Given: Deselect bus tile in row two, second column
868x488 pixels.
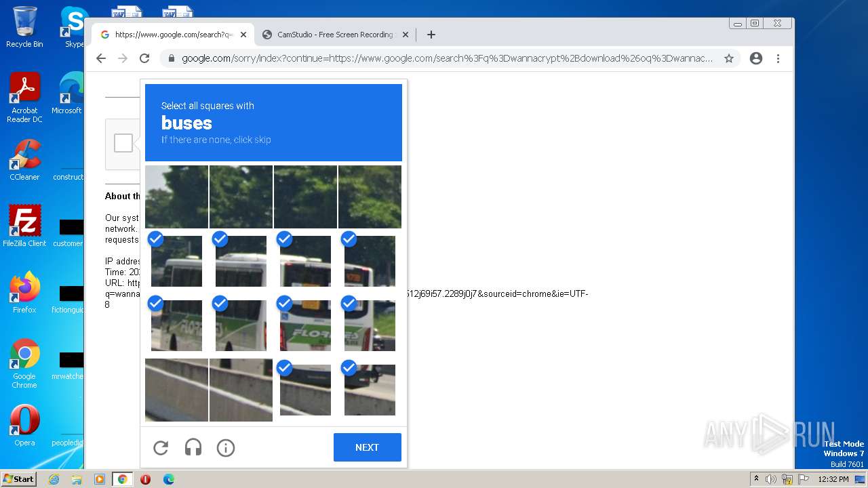Looking at the screenshot, I should click(x=241, y=261).
